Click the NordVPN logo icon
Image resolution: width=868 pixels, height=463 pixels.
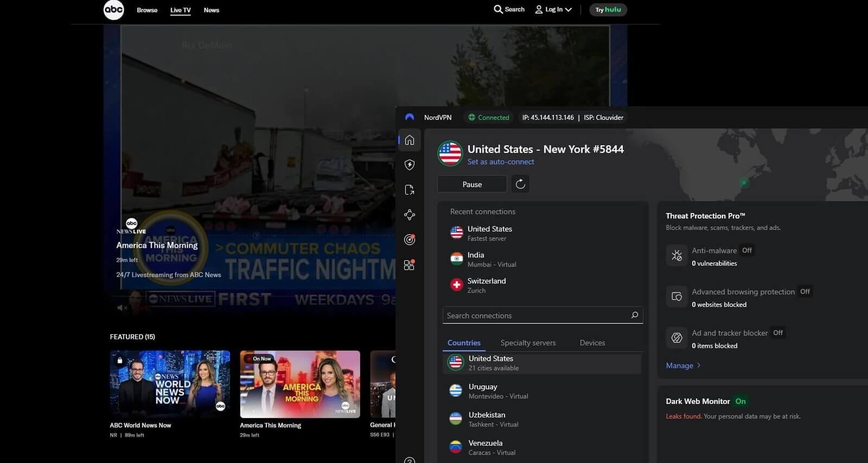point(410,117)
